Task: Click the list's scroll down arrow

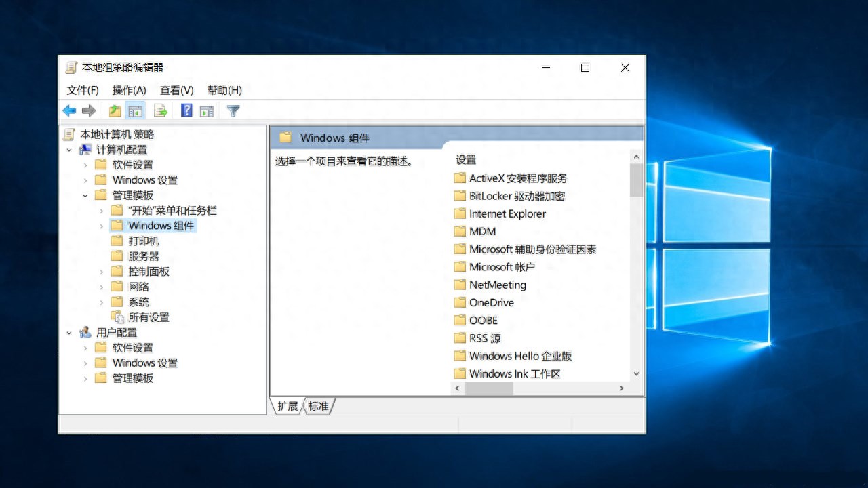Action: (x=636, y=373)
